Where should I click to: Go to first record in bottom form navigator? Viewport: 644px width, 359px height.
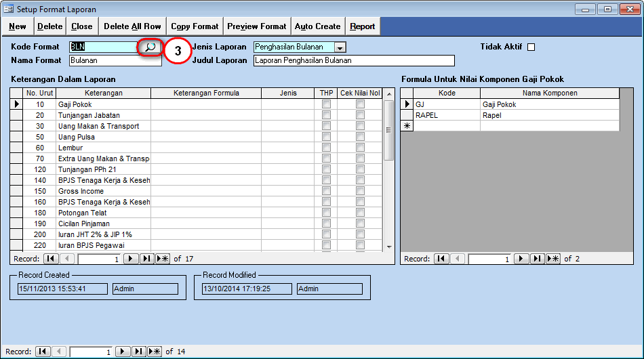(43, 352)
